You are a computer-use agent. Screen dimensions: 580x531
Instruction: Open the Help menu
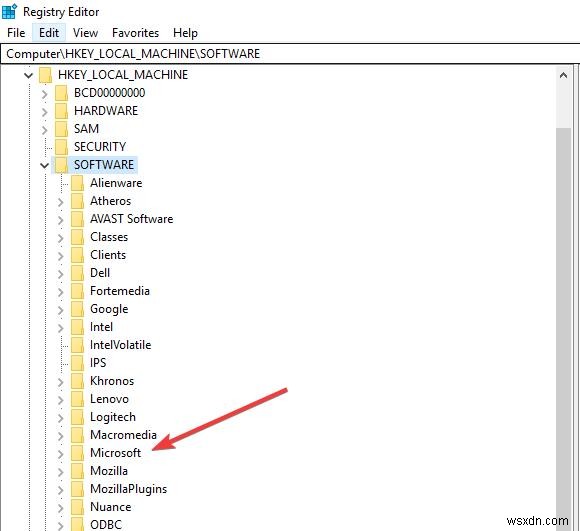pyautogui.click(x=185, y=33)
